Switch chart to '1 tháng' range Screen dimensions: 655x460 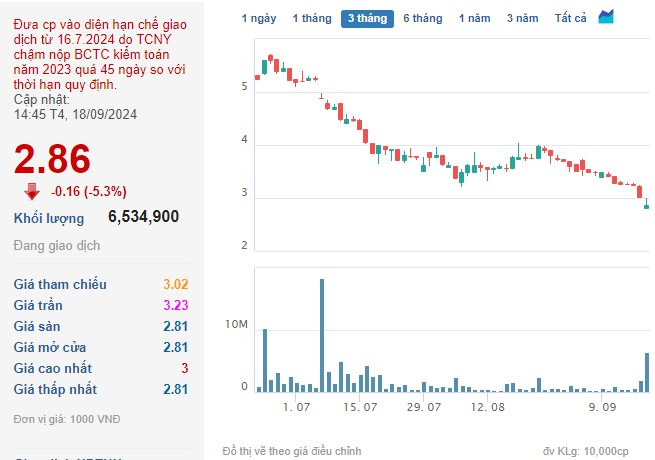(312, 18)
